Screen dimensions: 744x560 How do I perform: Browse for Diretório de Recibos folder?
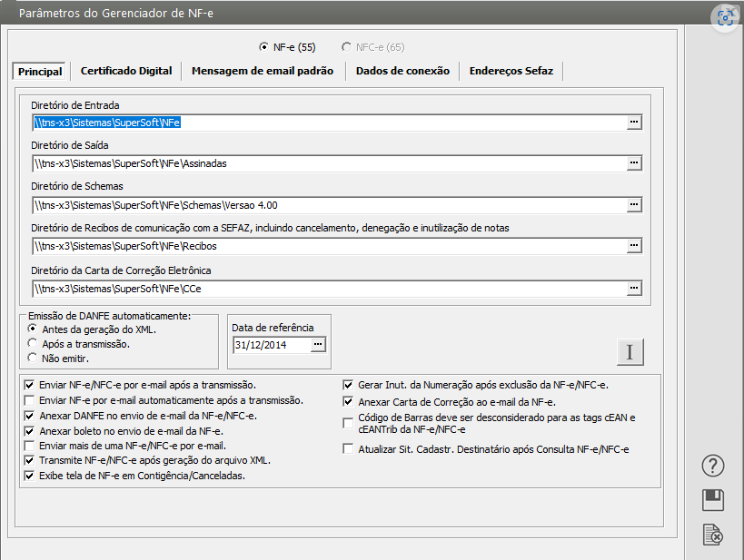(634, 246)
